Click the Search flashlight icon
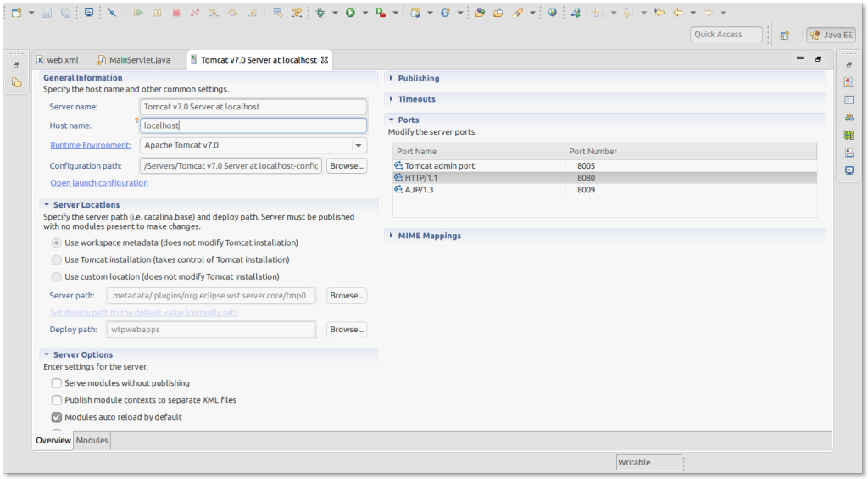Image resolution: width=868 pixels, height=479 pixels. point(518,13)
